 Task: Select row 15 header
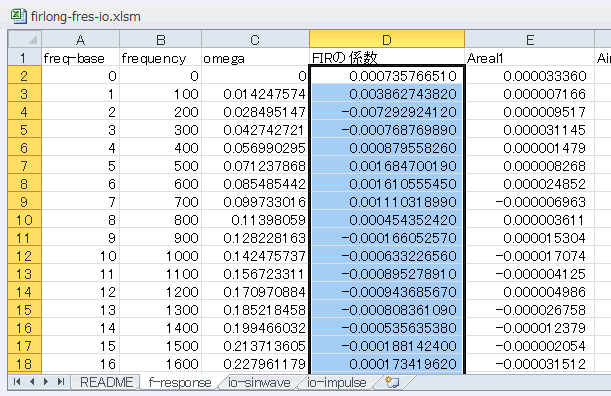coord(25,310)
